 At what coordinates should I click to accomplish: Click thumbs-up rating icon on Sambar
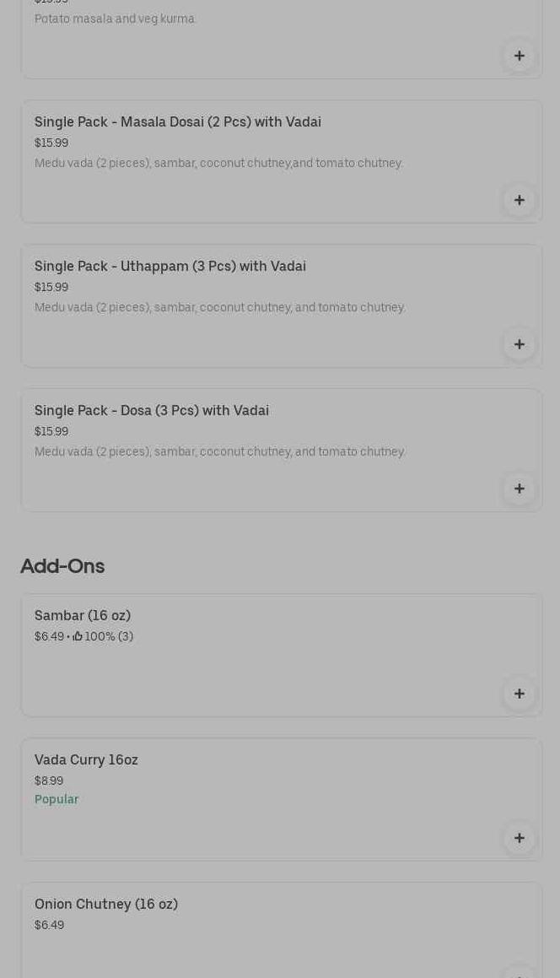tap(78, 636)
